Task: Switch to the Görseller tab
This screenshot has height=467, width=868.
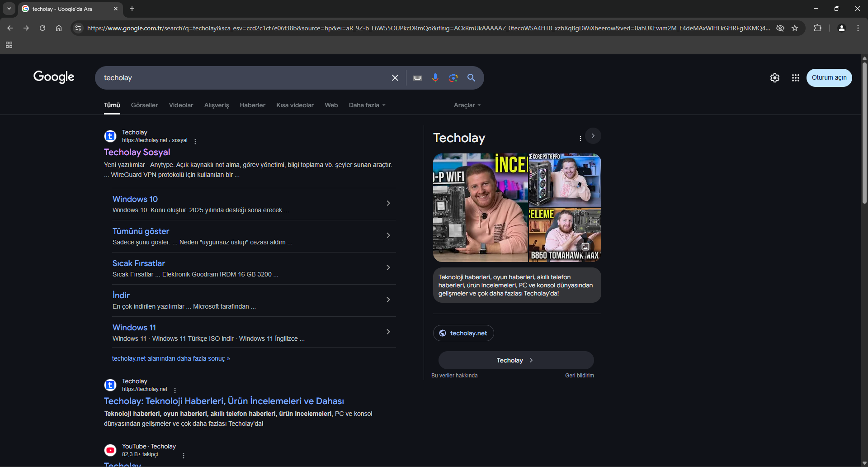Action: (x=145, y=105)
